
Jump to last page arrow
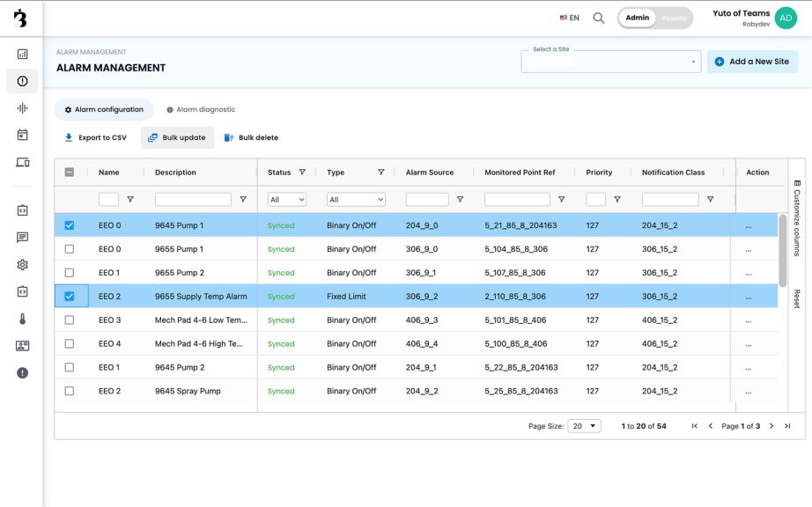(x=787, y=426)
